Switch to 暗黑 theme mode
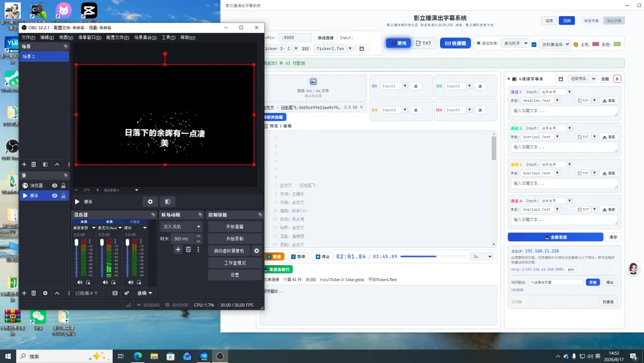Image resolution: width=644 pixels, height=363 pixels. 550,20
